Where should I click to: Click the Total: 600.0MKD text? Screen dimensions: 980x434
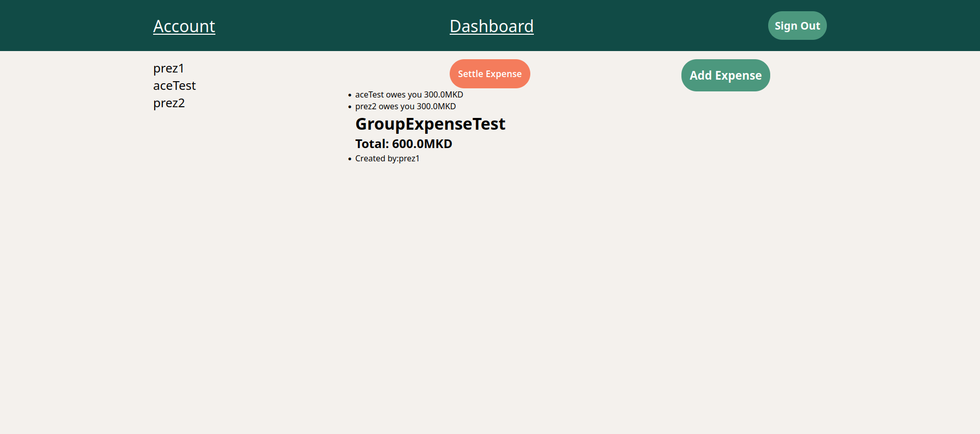click(x=403, y=144)
